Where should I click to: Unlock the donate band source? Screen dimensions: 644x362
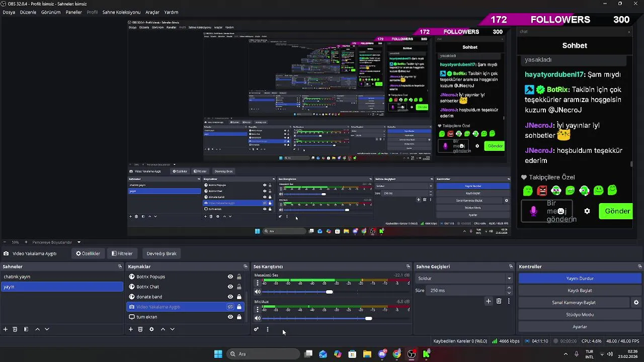pos(239,297)
